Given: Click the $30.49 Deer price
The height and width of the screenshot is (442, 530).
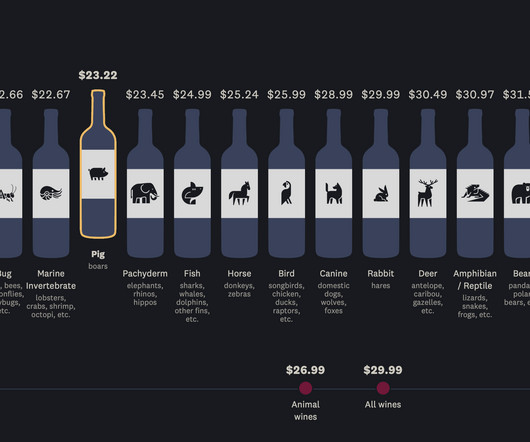Looking at the screenshot, I should (428, 95).
